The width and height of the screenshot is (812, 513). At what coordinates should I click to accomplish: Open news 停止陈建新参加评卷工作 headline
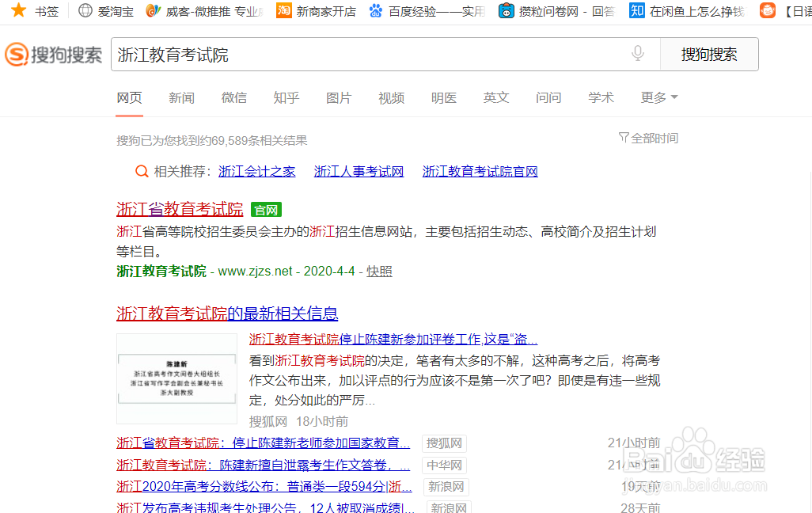click(x=393, y=340)
